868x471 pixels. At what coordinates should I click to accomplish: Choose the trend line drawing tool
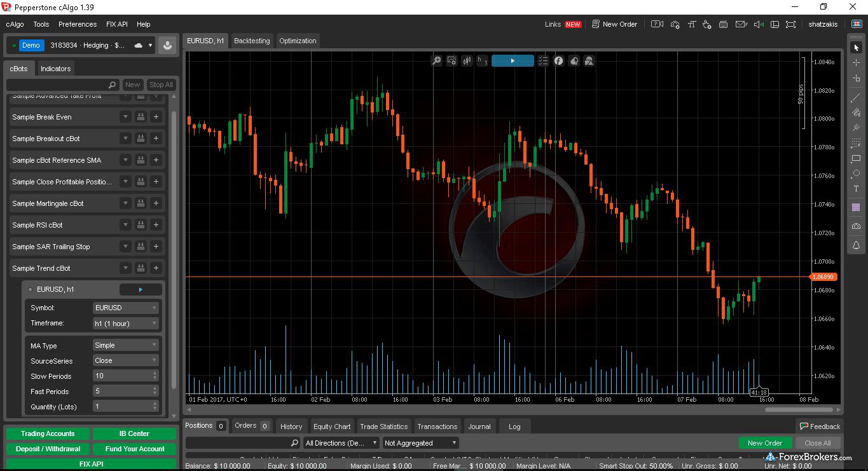click(x=856, y=97)
